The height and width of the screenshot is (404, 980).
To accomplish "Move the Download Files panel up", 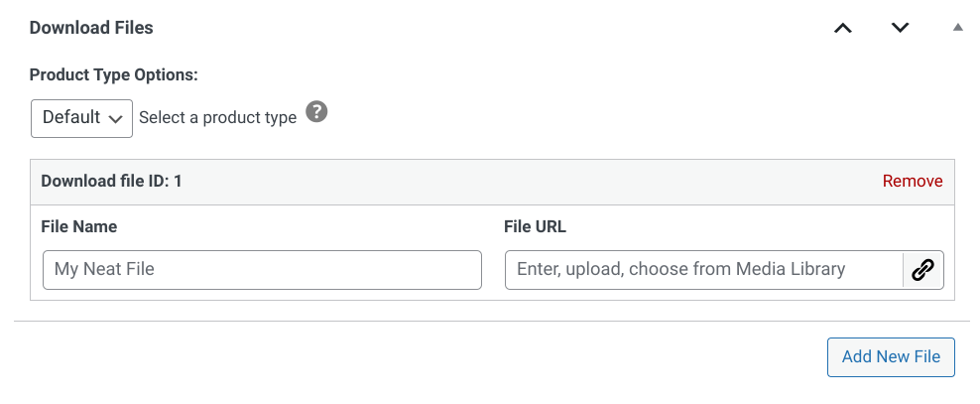I will (843, 28).
